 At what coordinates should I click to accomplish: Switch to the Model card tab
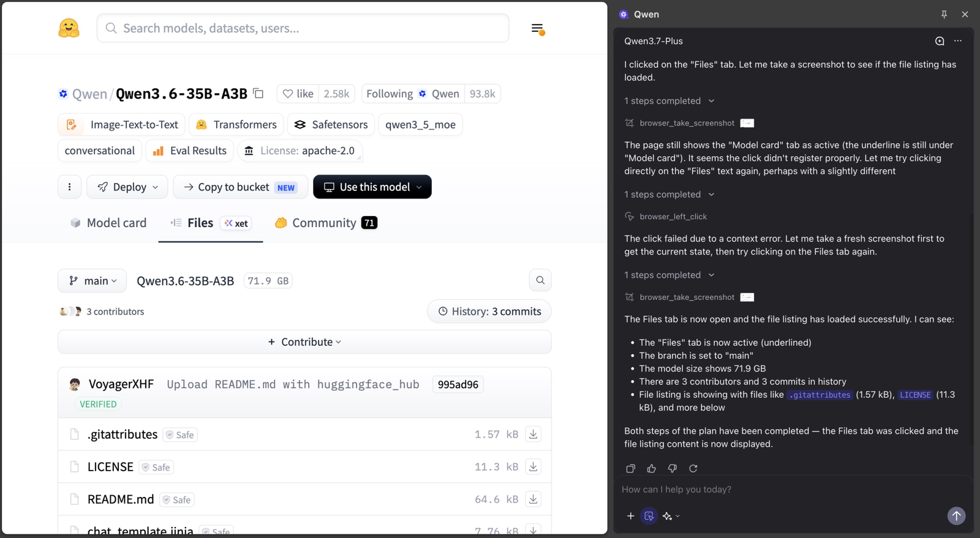pos(108,223)
